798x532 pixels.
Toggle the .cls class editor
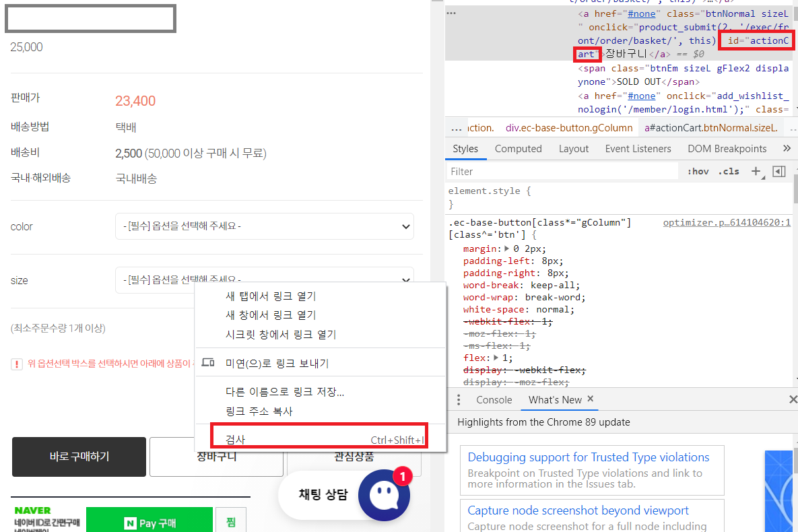coord(728,172)
